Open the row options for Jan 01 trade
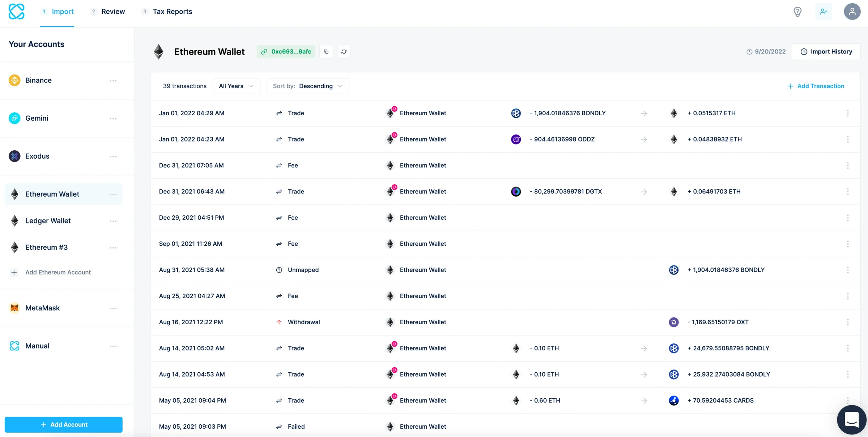Screen dimensions: 868x437 (x=848, y=113)
